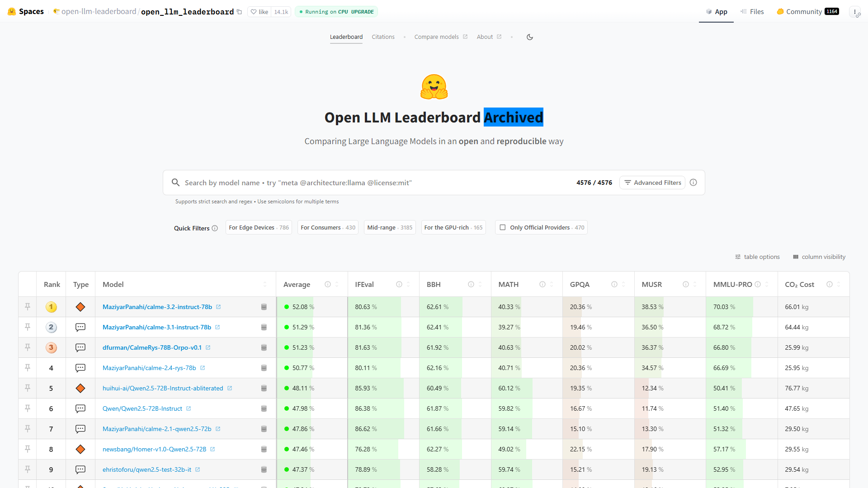Open dataset details icon for Qwen/Qwen2.5-72B-Instruct

coord(264,408)
